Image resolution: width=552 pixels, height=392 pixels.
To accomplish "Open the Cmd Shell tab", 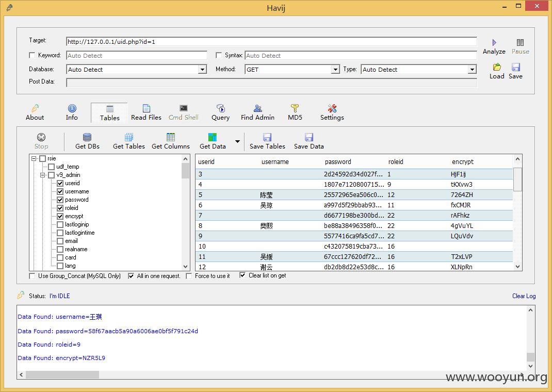I will pos(184,112).
